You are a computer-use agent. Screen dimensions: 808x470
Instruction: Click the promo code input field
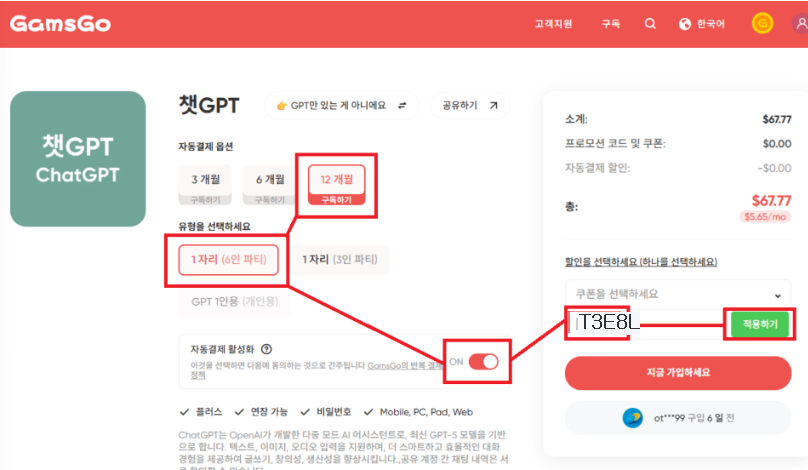point(646,324)
